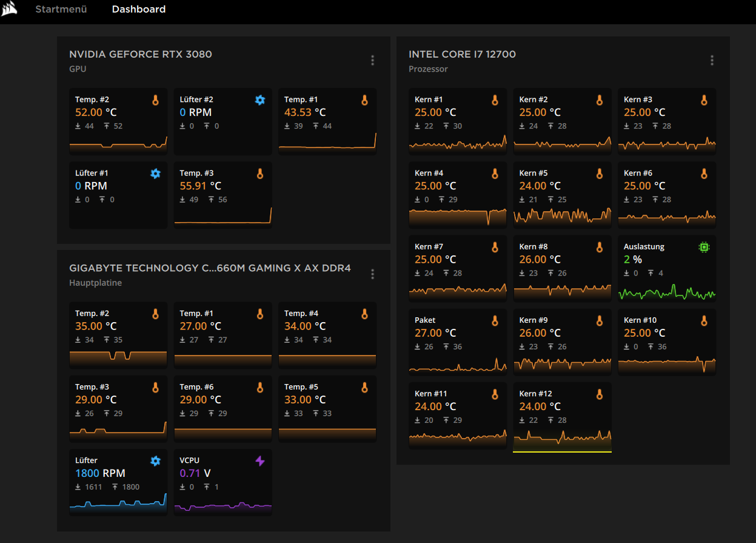Image resolution: width=756 pixels, height=543 pixels.
Task: Click thermometer icon on Kern #7
Action: click(495, 247)
